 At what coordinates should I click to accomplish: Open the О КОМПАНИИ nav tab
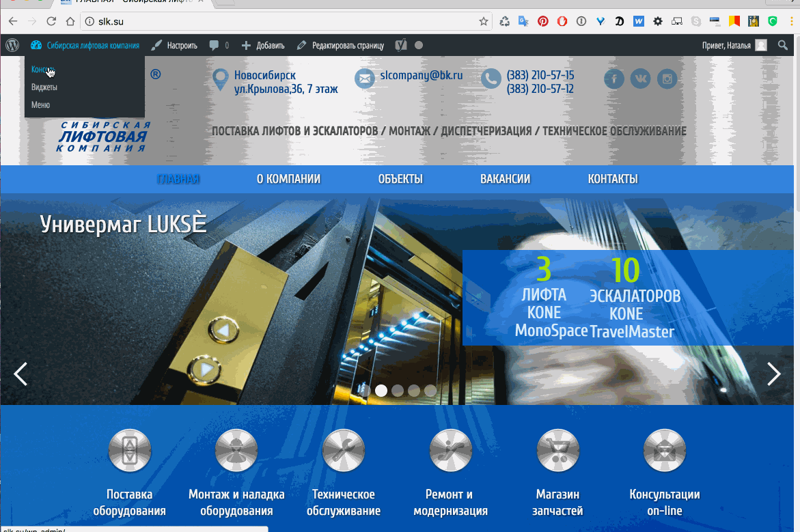[x=288, y=179]
